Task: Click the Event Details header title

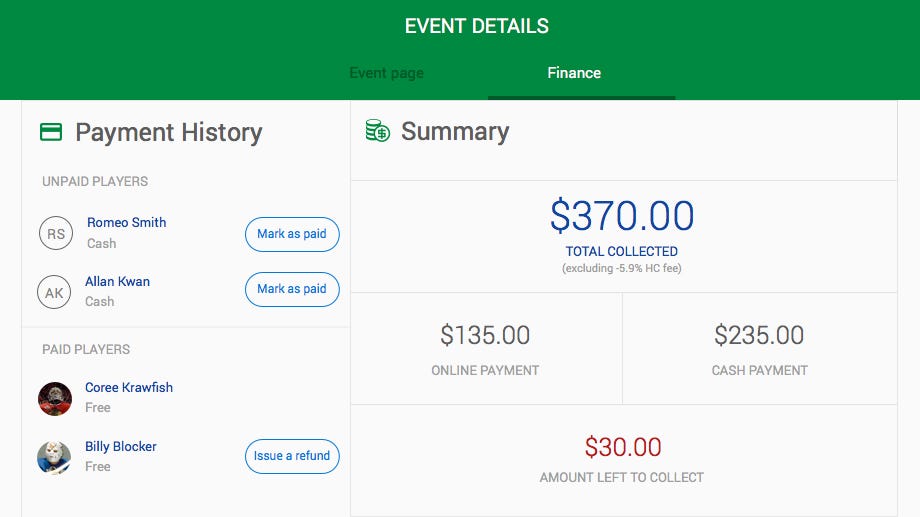Action: tap(477, 26)
